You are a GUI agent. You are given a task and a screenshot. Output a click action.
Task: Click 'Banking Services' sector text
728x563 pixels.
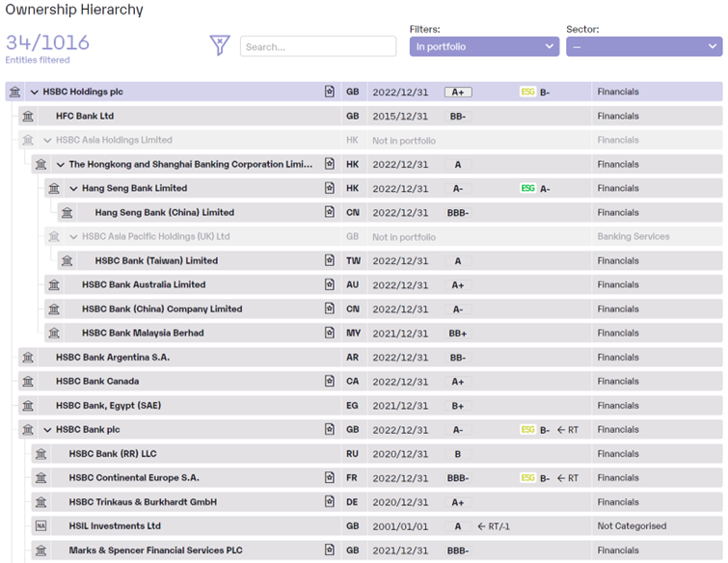(634, 237)
